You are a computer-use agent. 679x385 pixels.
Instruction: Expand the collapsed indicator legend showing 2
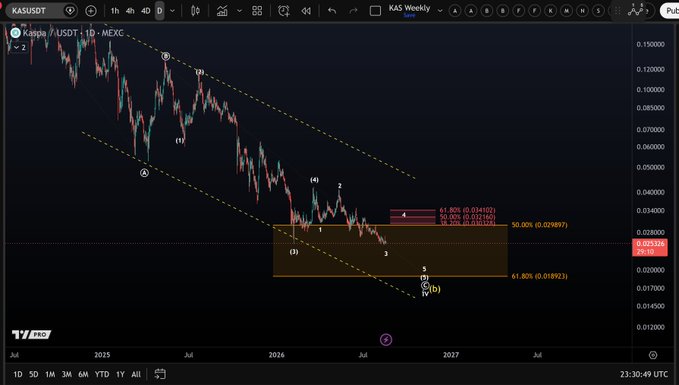click(x=19, y=47)
